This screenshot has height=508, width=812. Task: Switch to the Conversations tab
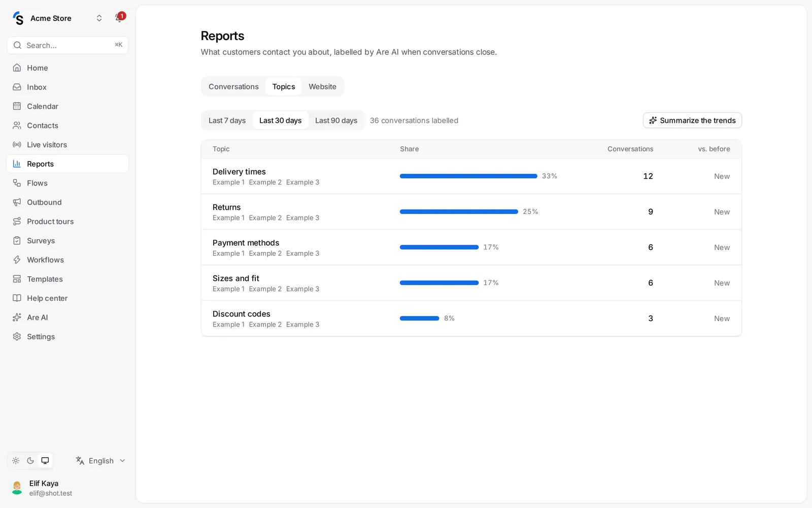pyautogui.click(x=233, y=86)
